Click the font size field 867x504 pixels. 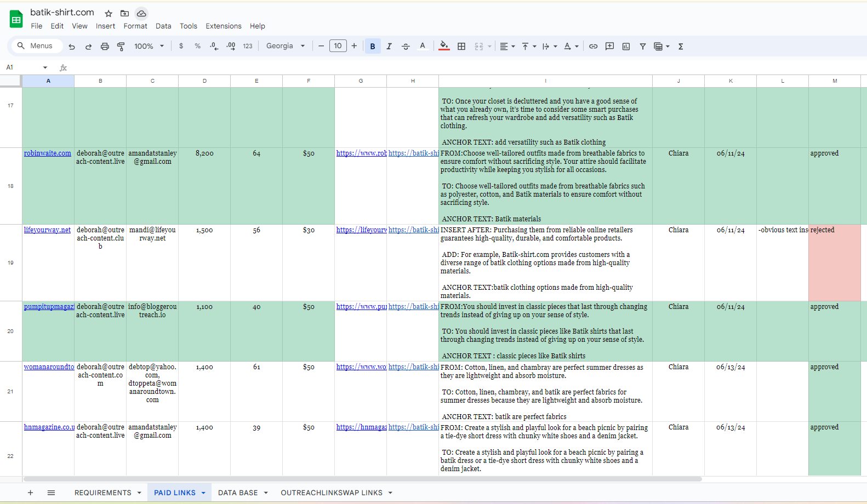pos(338,46)
